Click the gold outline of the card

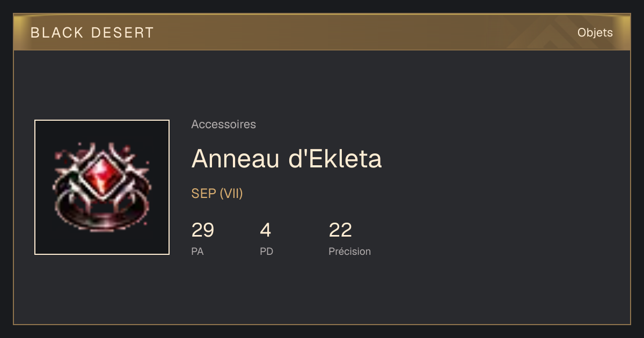click(x=322, y=324)
